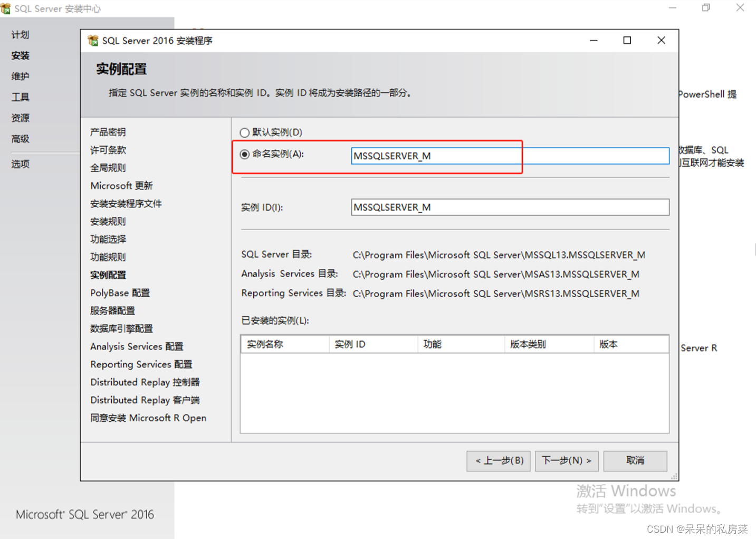Open 工具 in Installation Center sidebar
The width and height of the screenshot is (756, 539).
pos(20,97)
